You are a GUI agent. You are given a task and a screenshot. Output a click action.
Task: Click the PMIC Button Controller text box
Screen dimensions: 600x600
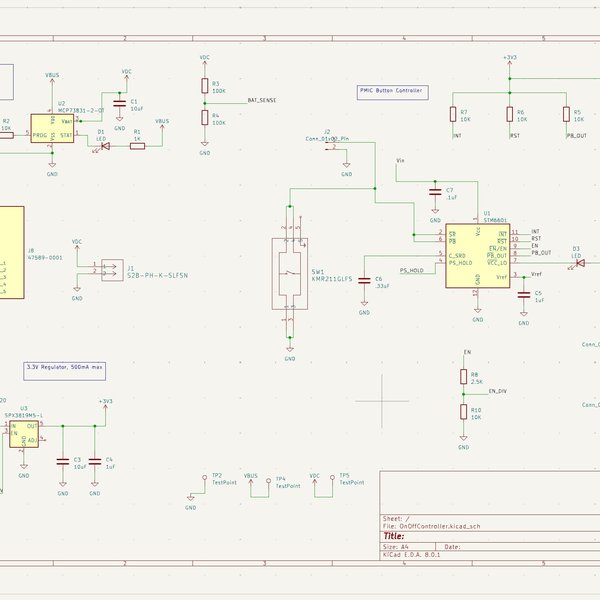pyautogui.click(x=393, y=92)
